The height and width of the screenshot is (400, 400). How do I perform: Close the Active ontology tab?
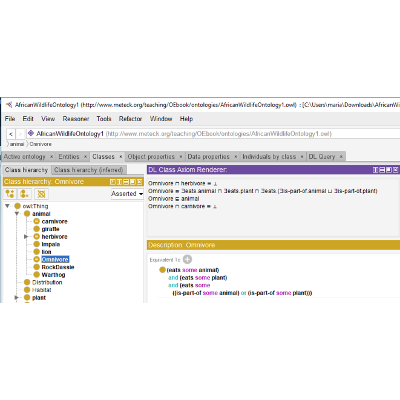tap(51, 157)
